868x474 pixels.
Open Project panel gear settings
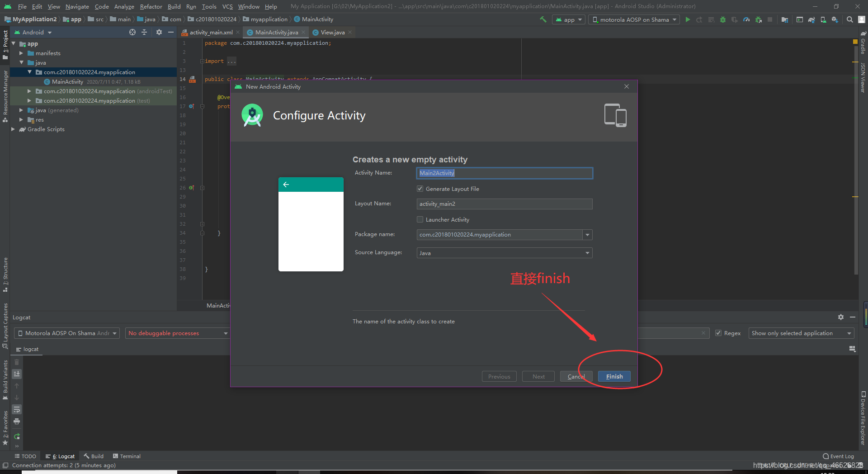coord(159,32)
